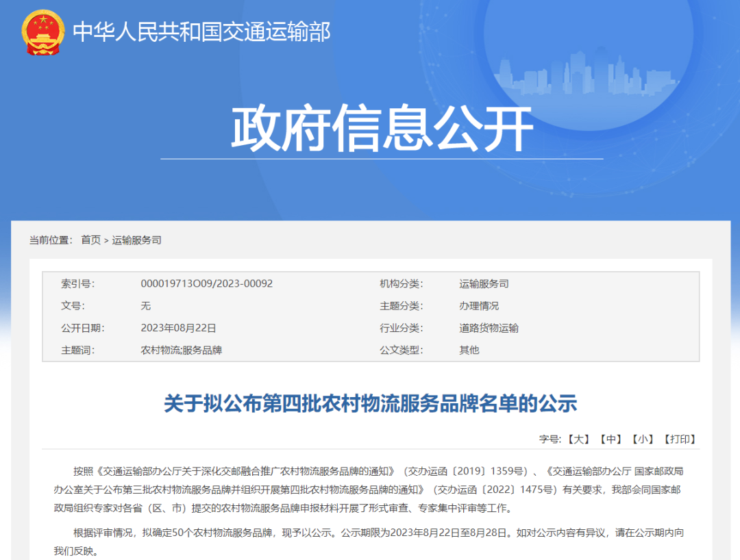This screenshot has width=740, height=560.
Task: Set the font size to 【大】
Action: coord(578,440)
